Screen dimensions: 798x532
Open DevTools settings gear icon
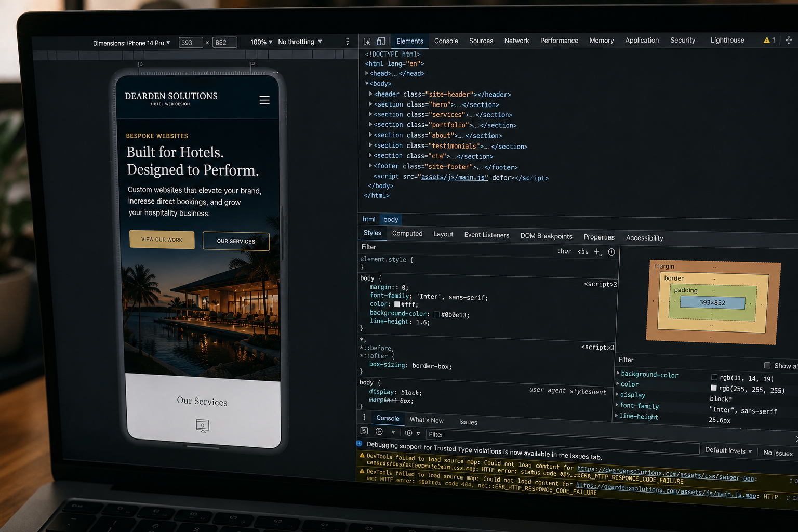tap(789, 40)
